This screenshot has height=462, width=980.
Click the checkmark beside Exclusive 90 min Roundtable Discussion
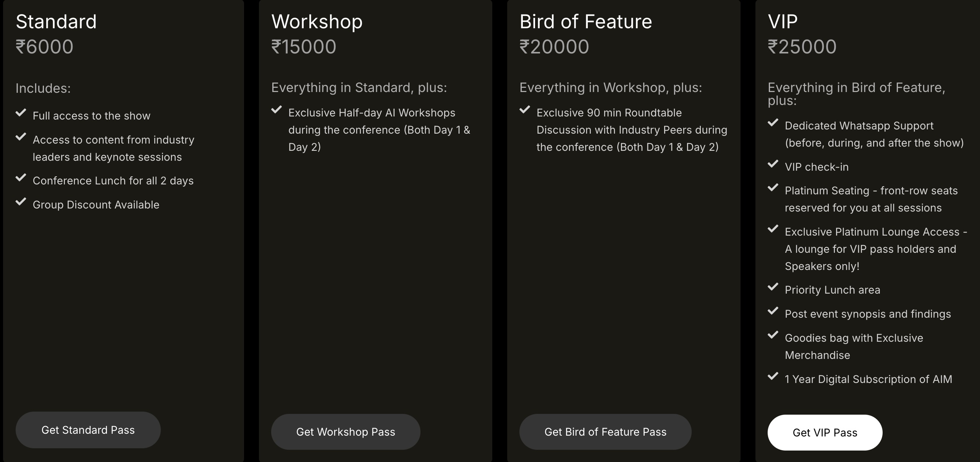(x=525, y=110)
